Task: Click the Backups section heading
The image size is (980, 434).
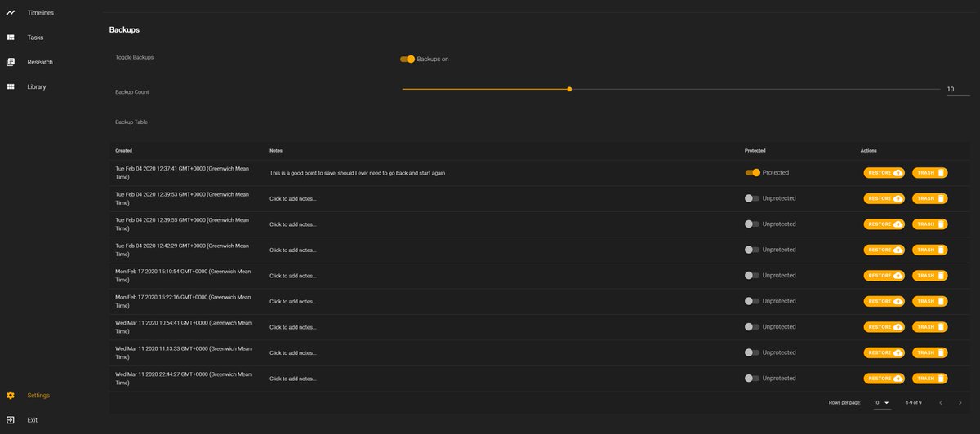Action: point(124,29)
